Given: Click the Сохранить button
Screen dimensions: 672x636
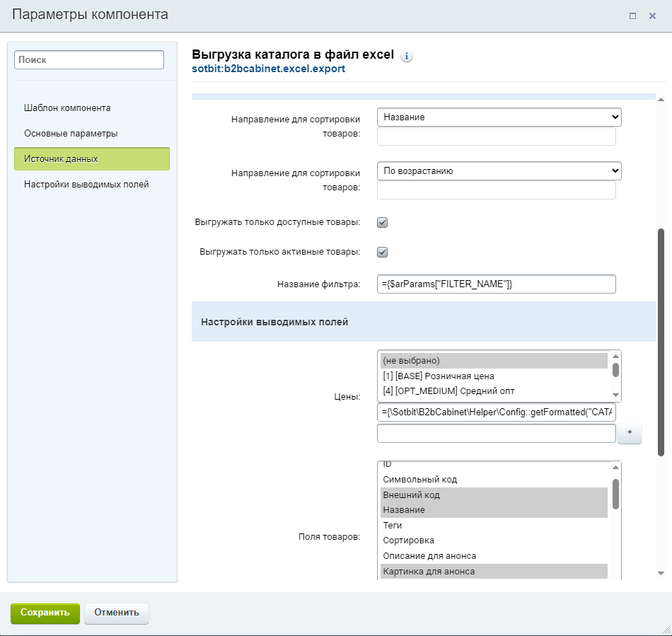Looking at the screenshot, I should point(45,613).
